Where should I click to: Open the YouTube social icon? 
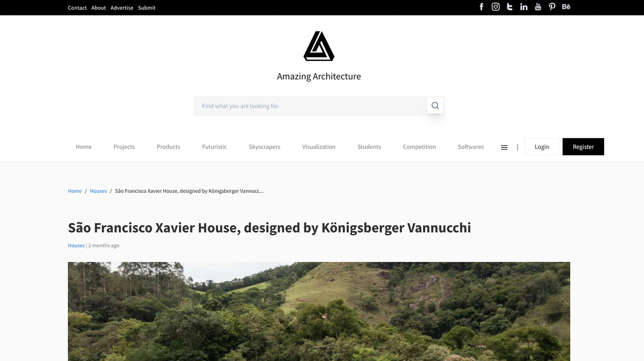click(538, 7)
